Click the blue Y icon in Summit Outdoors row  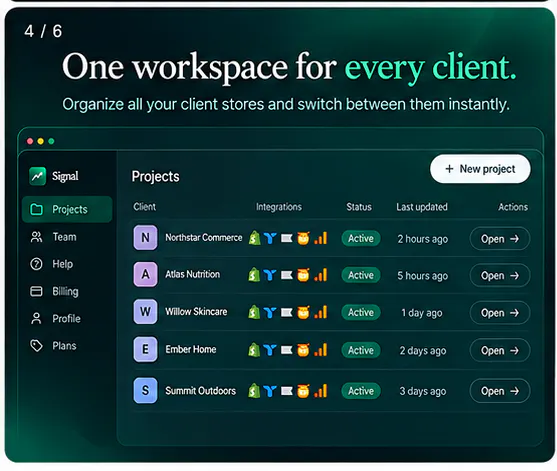tap(270, 391)
